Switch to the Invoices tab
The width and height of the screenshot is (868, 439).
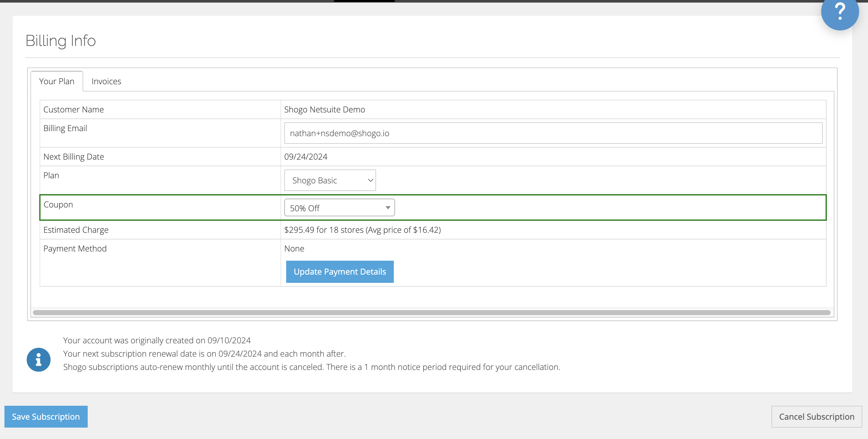click(x=106, y=81)
